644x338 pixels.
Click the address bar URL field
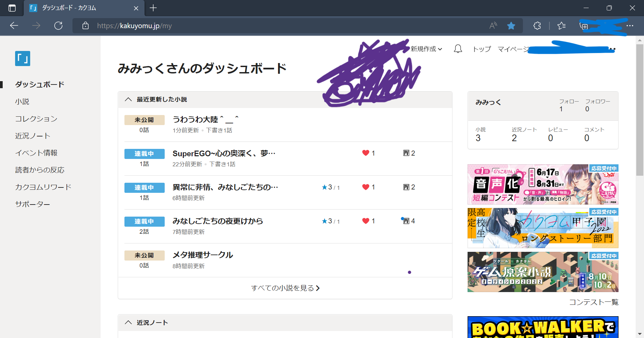[x=268, y=26]
